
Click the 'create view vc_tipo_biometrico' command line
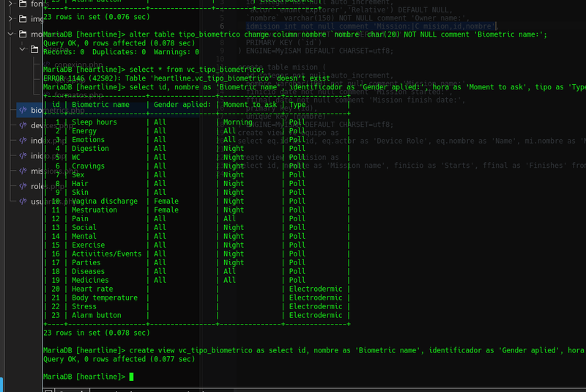[314, 350]
